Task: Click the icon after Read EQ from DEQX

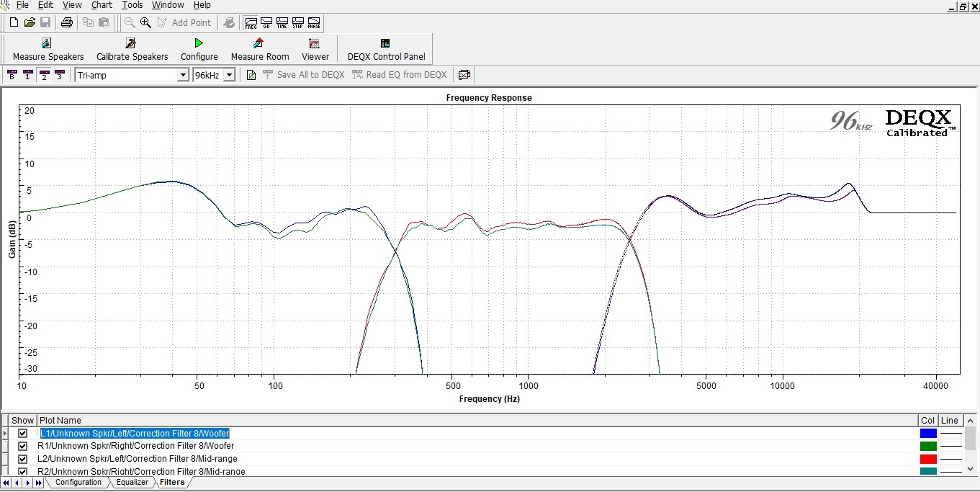Action: pos(464,74)
